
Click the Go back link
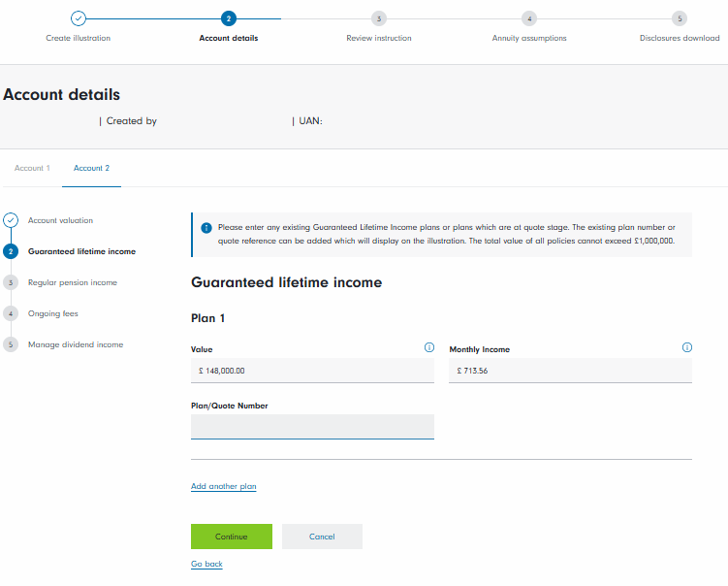(206, 564)
